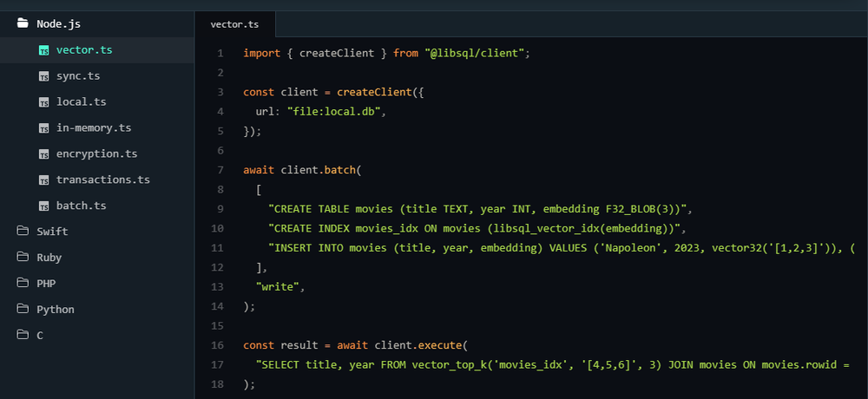Expand the Ruby folder

[x=97, y=258]
